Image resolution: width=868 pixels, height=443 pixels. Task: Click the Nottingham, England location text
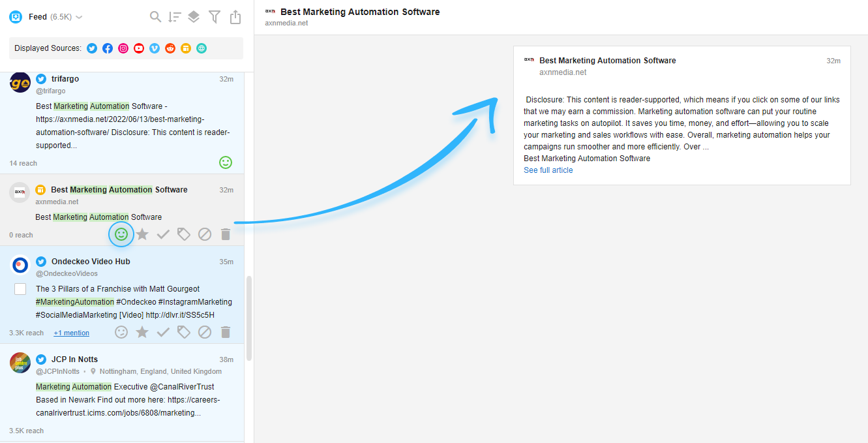pyautogui.click(x=160, y=372)
